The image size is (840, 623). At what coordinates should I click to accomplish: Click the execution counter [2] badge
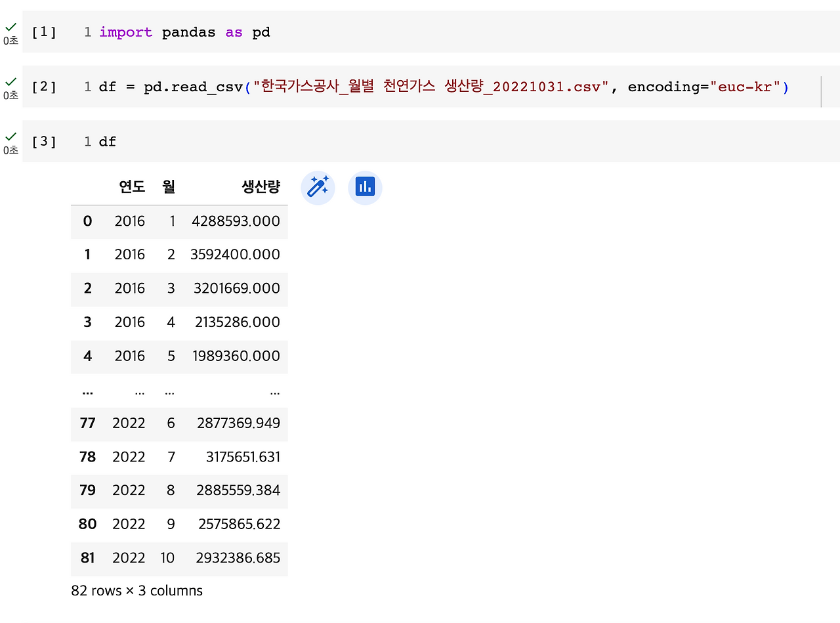43,86
